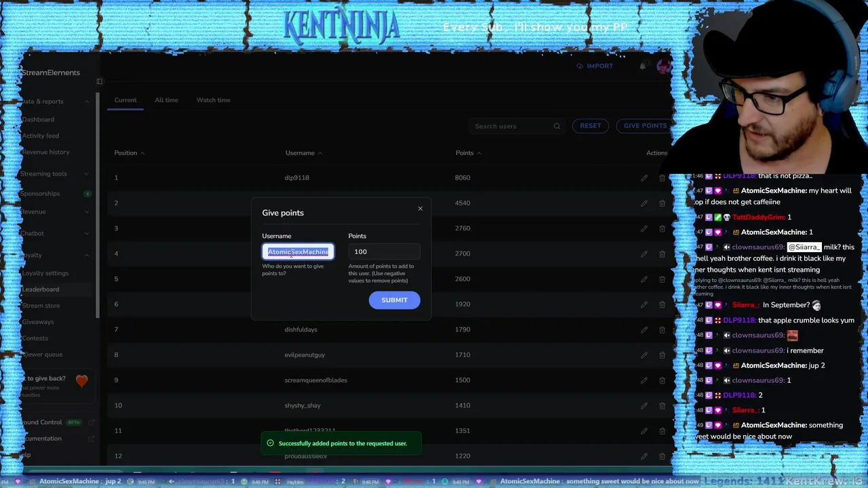Edit the position 3 row
Screen dimensions: 868x488
pyautogui.click(x=644, y=228)
